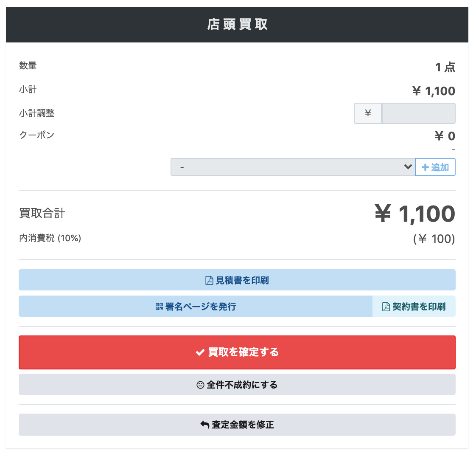Focus the 小計調整 amount input field
The height and width of the screenshot is (462, 476).
point(418,113)
